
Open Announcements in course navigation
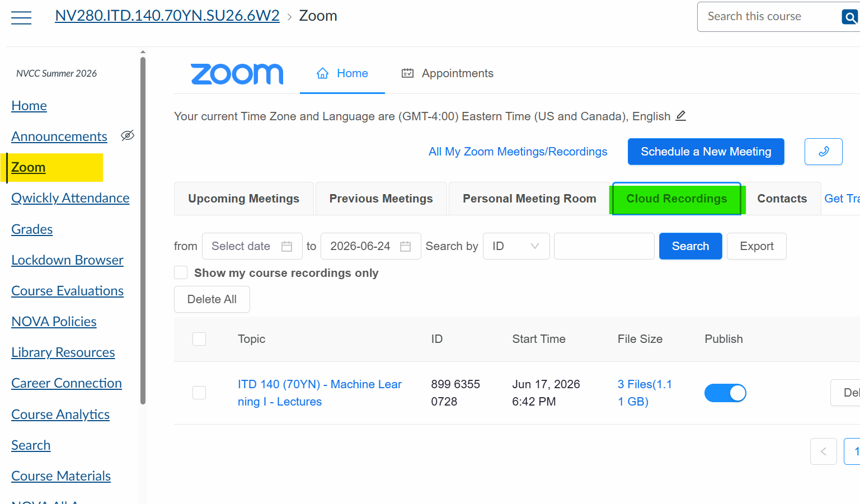point(59,136)
